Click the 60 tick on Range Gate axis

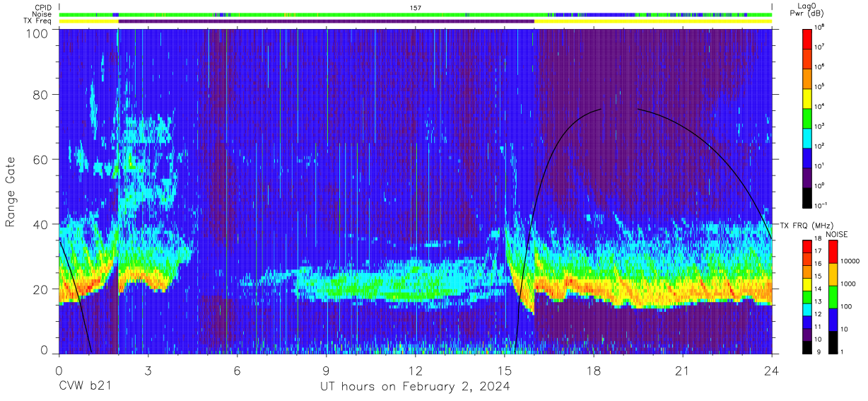[40, 159]
